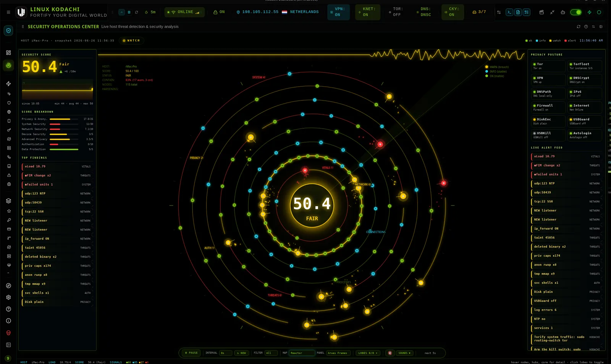
Task: Open the settings gear in the sidebar
Action: 8,297
